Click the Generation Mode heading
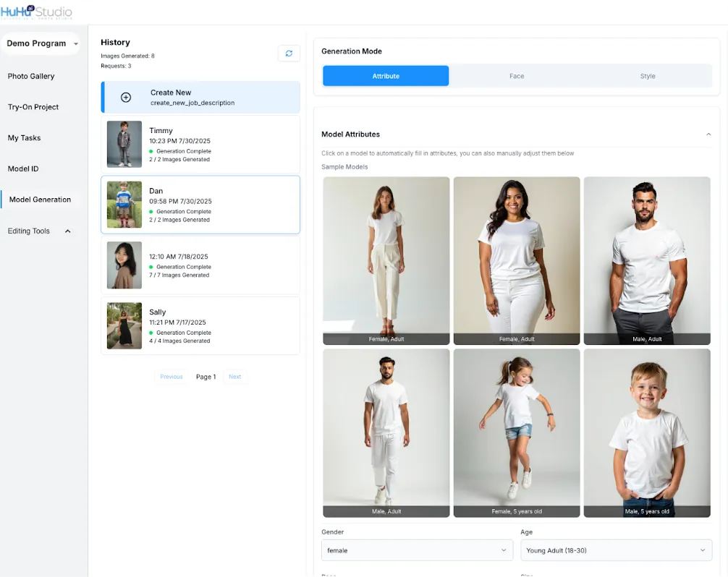 click(x=352, y=51)
